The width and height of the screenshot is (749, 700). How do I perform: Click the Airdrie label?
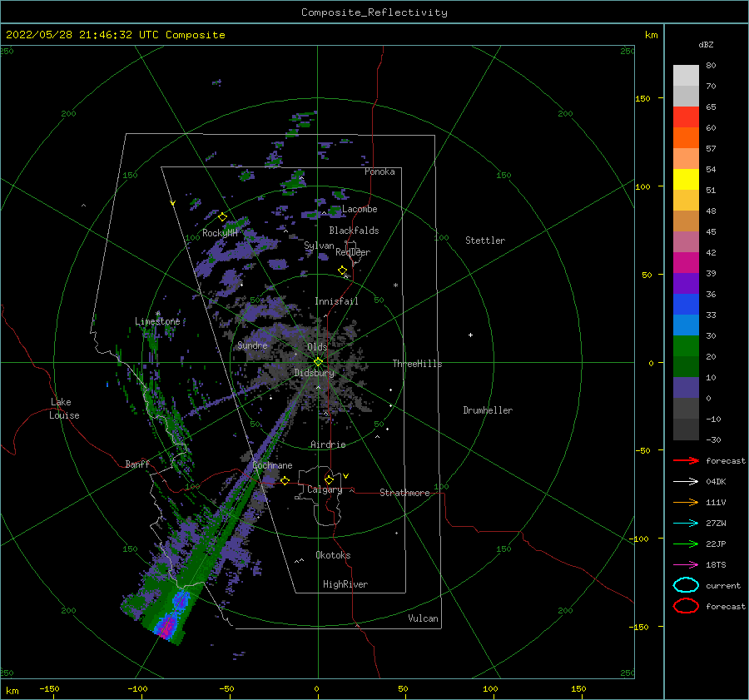point(328,444)
